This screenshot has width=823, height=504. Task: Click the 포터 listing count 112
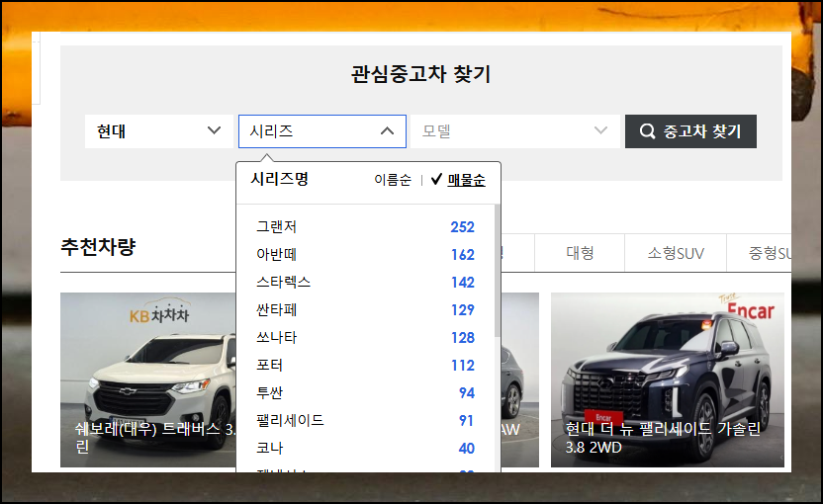coord(463,366)
